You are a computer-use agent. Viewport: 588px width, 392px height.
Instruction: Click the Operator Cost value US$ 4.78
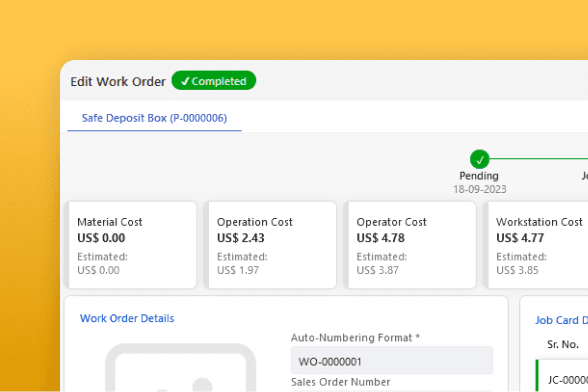coord(381,238)
